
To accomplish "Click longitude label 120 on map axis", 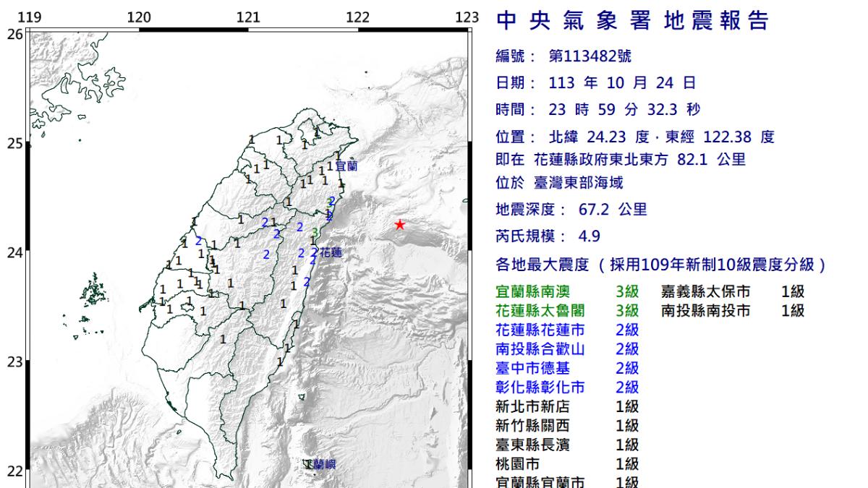I will 138,17.
